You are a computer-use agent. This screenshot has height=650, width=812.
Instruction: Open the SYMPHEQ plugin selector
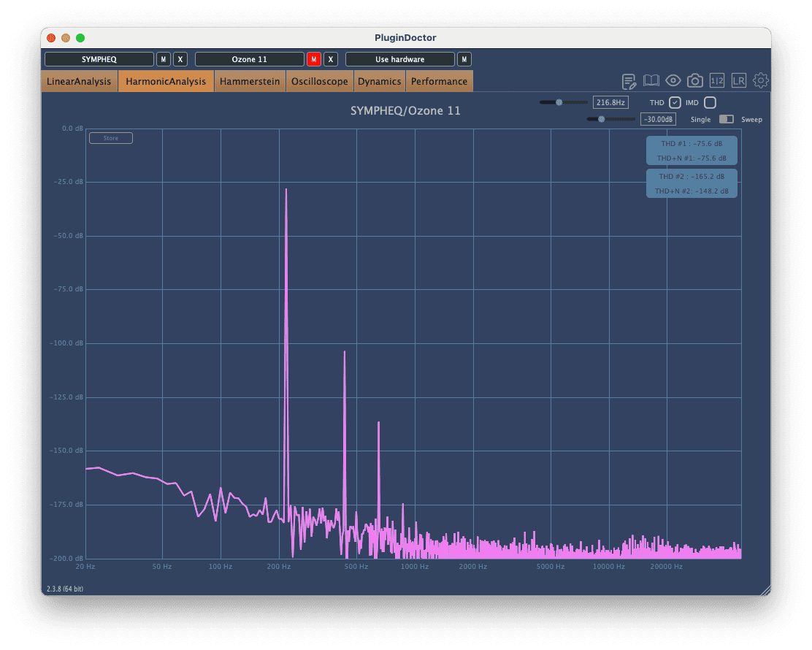point(100,59)
